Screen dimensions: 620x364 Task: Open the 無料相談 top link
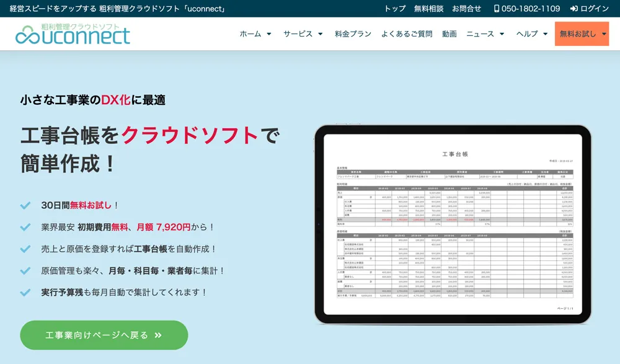(x=429, y=9)
